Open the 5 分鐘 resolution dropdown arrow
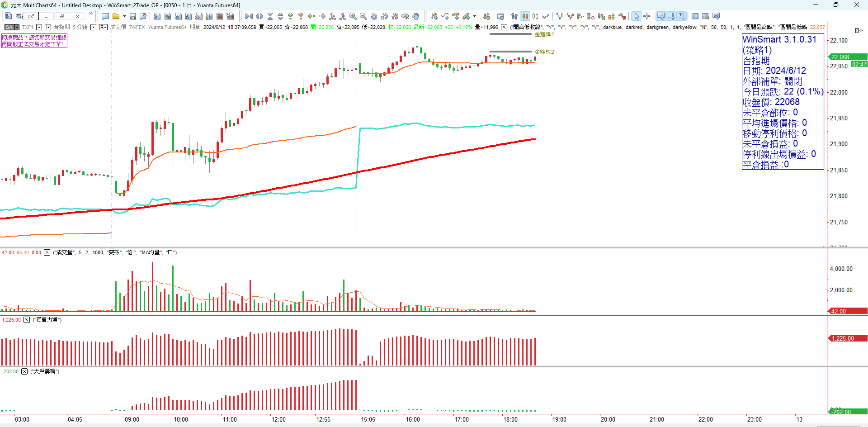 click(93, 27)
